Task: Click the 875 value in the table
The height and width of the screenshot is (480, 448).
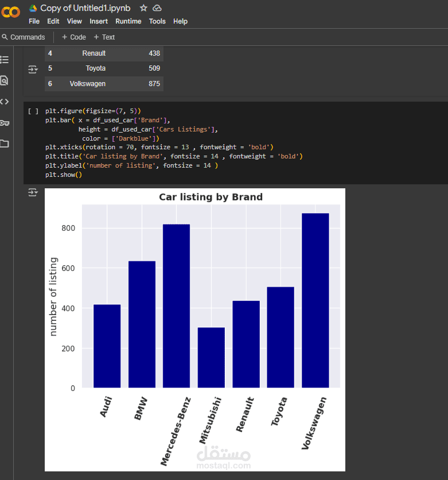Action: (154, 84)
